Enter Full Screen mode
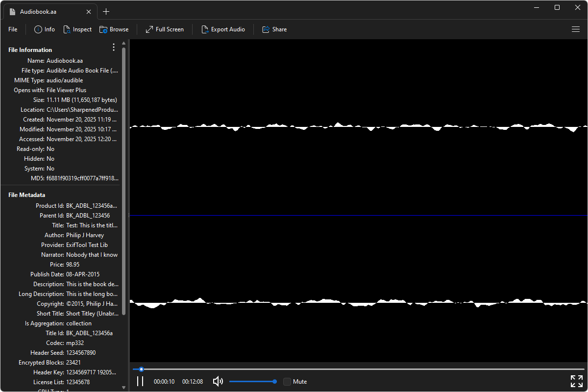The height and width of the screenshot is (392, 588). pyautogui.click(x=164, y=29)
